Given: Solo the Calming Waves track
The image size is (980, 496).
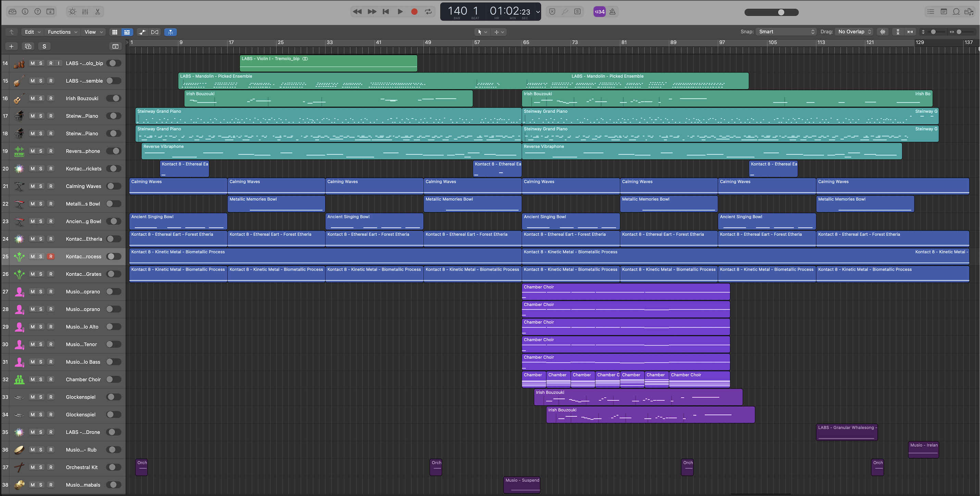Looking at the screenshot, I should coord(41,186).
